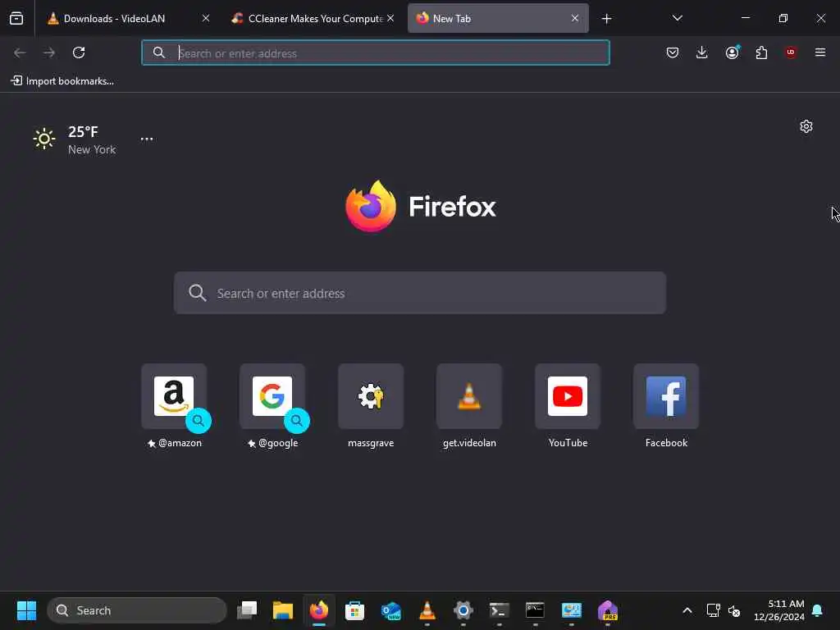Open the clock showing 5:11 AM

(x=779, y=610)
